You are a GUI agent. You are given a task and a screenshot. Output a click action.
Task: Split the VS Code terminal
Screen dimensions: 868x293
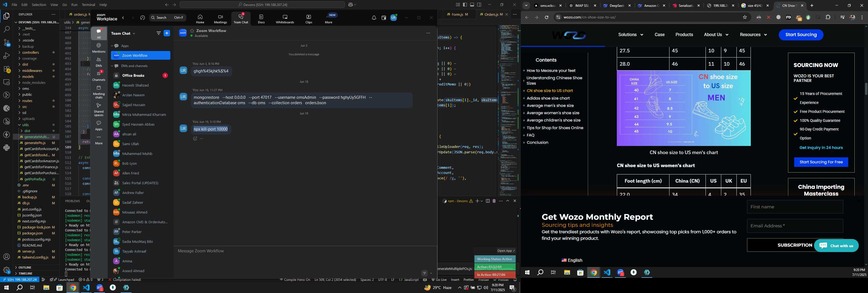click(488, 201)
